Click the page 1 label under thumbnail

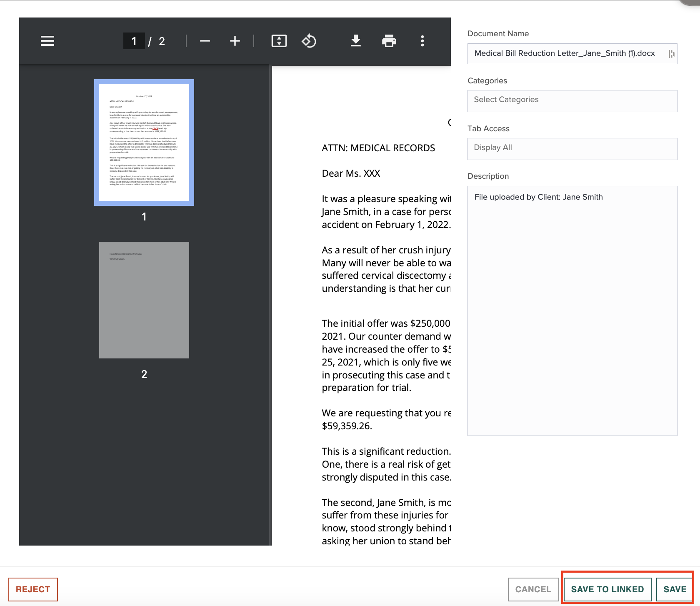tap(144, 217)
